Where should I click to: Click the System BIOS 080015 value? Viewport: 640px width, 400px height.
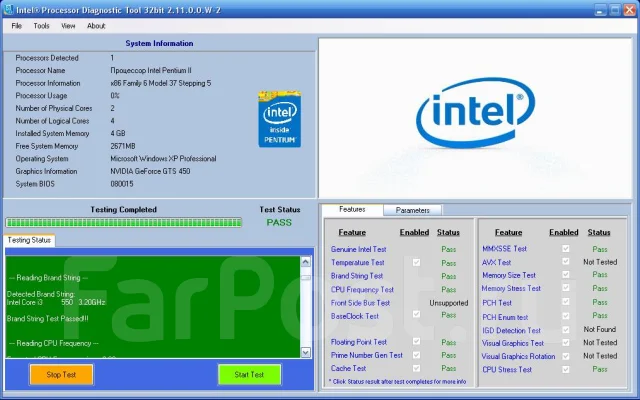(x=122, y=184)
